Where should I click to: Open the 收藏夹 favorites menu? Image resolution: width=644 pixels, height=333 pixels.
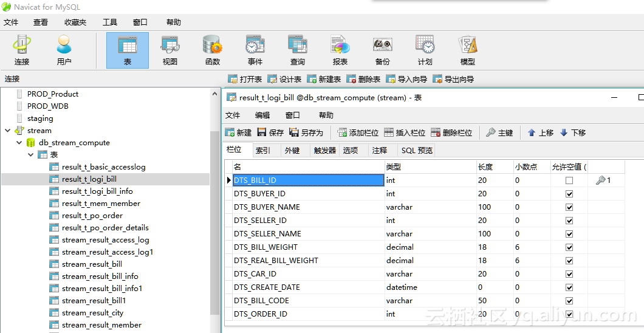tap(75, 22)
